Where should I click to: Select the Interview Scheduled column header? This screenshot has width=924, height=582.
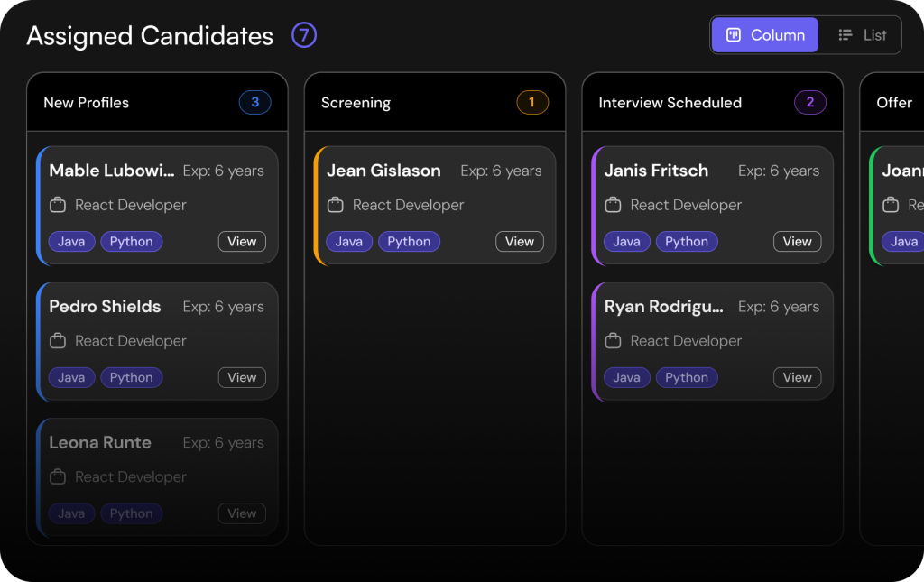tap(713, 103)
